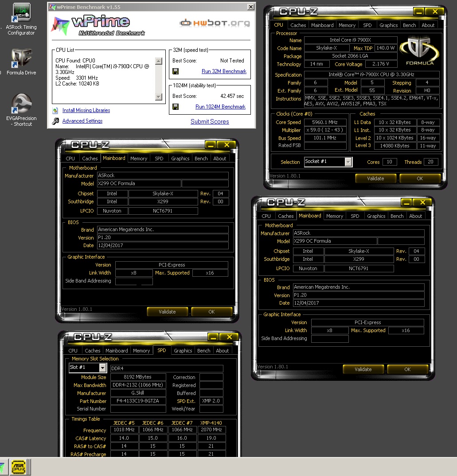Click the Advanced Settings wrench icon
The width and height of the screenshot is (457, 476).
click(x=55, y=121)
